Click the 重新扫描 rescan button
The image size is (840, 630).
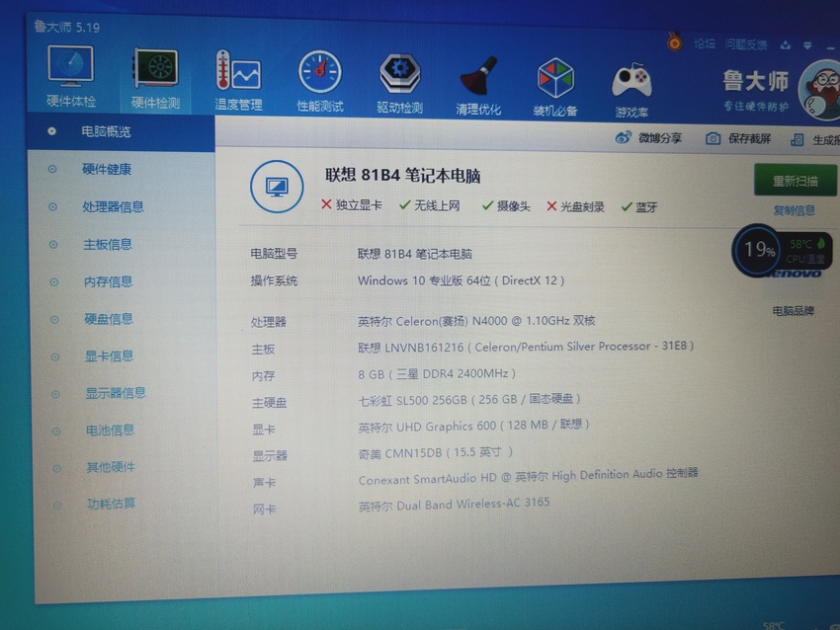tap(795, 181)
